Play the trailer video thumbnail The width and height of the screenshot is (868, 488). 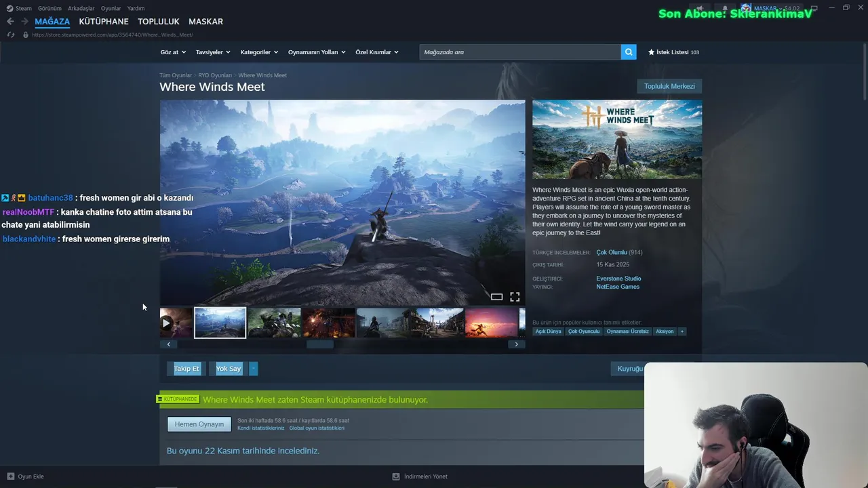click(176, 323)
